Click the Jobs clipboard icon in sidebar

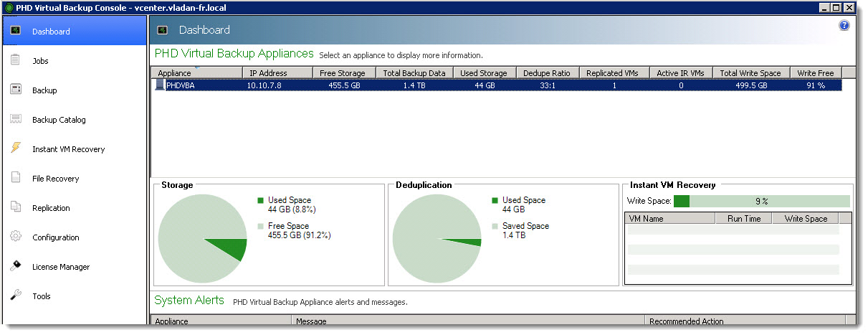(x=15, y=61)
